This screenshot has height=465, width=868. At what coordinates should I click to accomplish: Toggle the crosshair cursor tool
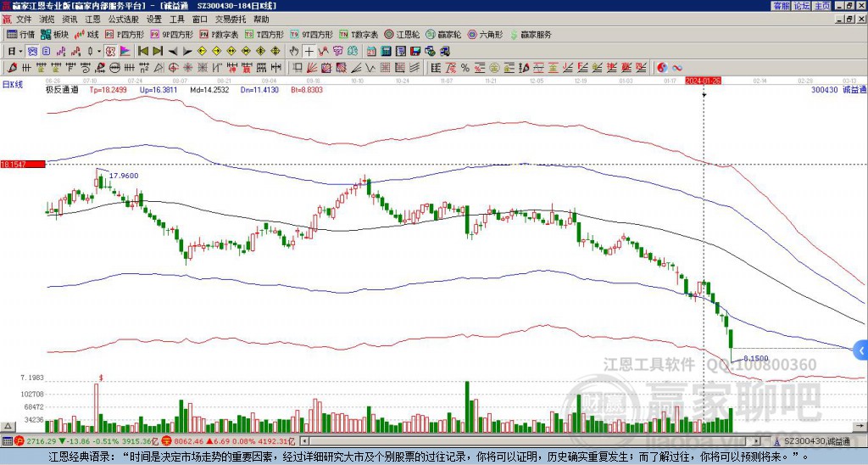[309, 52]
